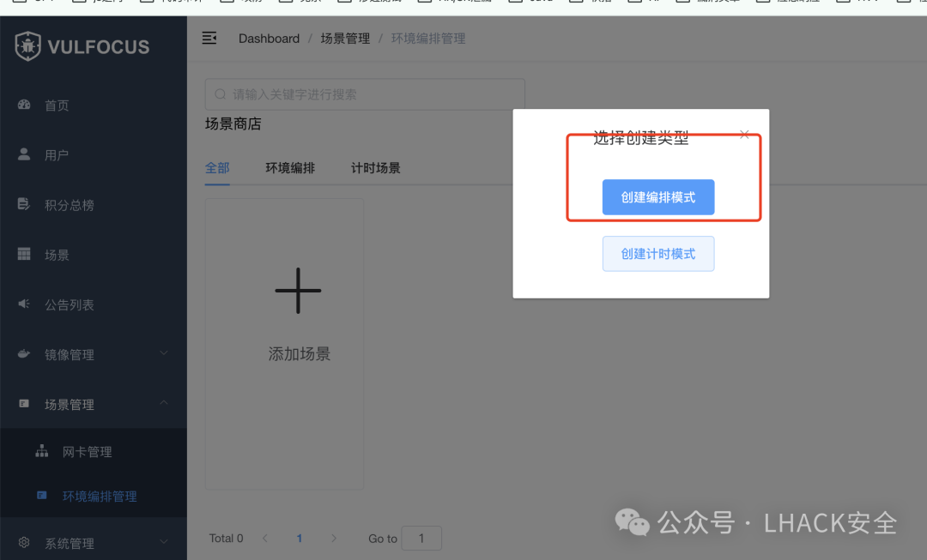Image resolution: width=927 pixels, height=560 pixels.
Task: Collapse the 场景管理 submenu chevron
Action: click(x=164, y=403)
